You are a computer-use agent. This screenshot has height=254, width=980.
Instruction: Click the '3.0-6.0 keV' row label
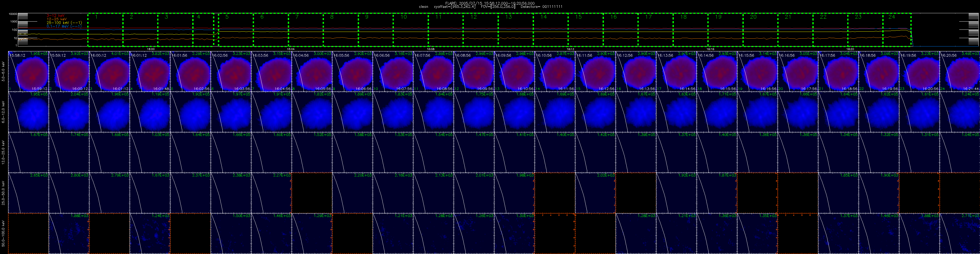[x=4, y=72]
